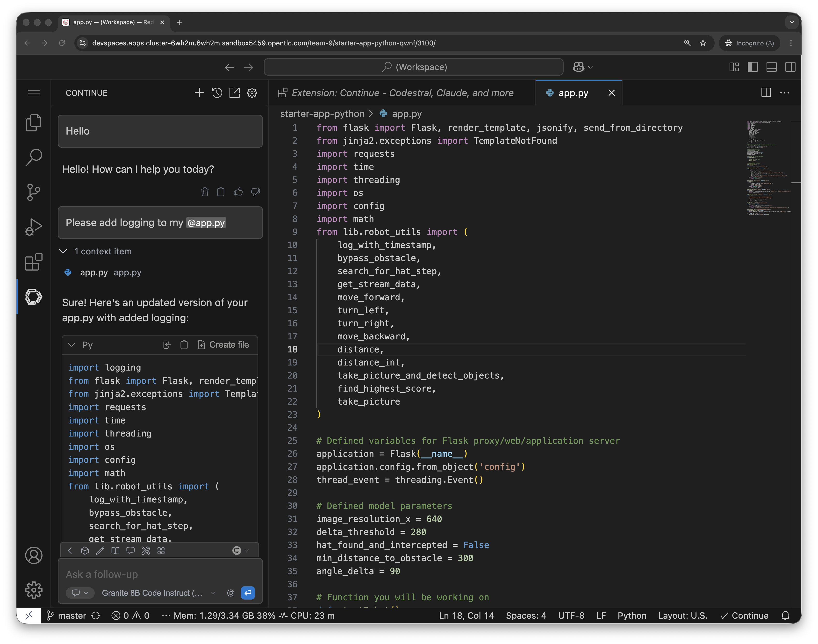Click the tools wrench icon in Continue toolbar
The image size is (818, 644).
pyautogui.click(x=146, y=551)
